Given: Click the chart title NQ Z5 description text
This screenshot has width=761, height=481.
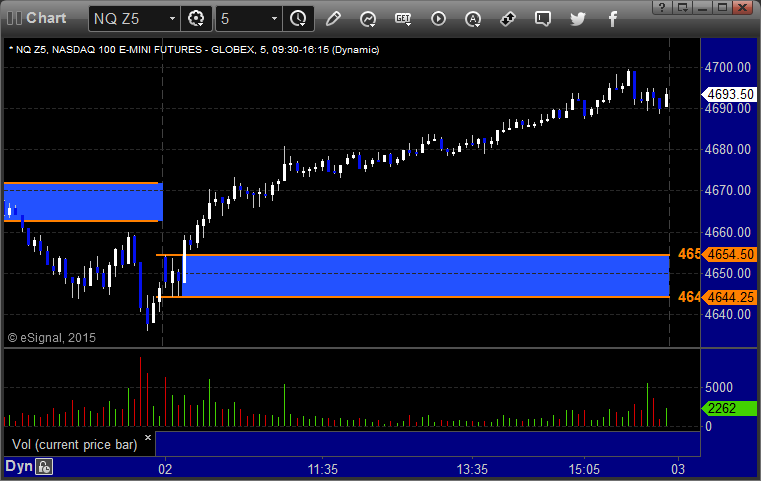Looking at the screenshot, I should click(x=194, y=50).
